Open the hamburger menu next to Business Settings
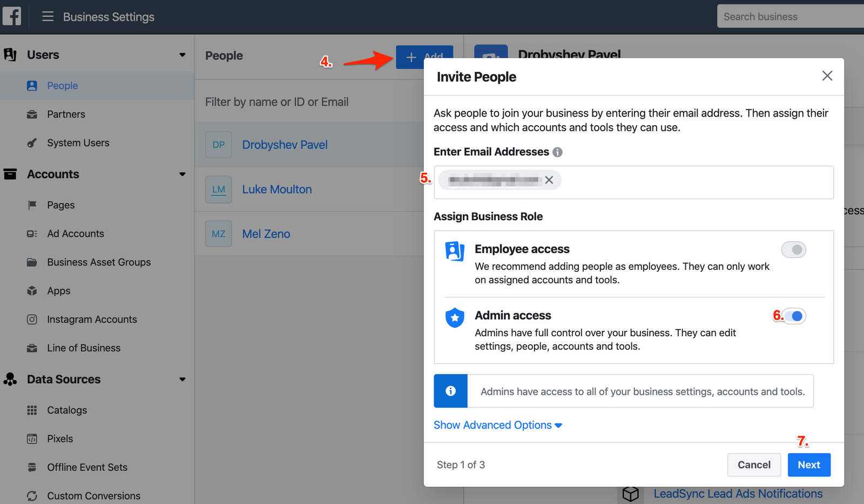864x504 pixels. 48,17
